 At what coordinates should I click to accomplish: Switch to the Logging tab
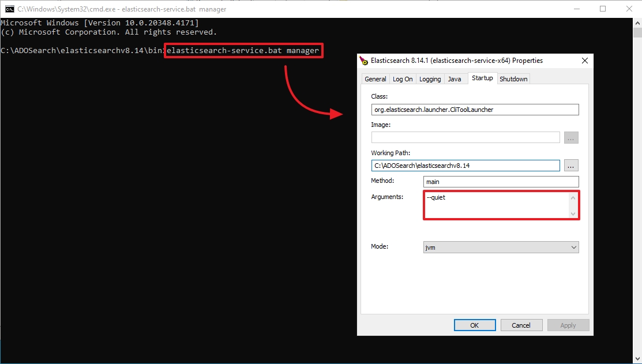pos(430,79)
